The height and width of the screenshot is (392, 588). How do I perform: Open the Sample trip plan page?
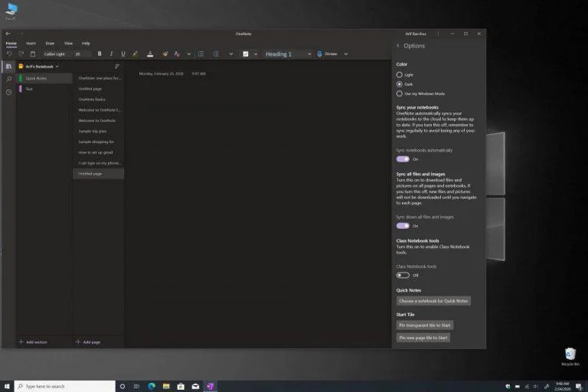[98, 131]
